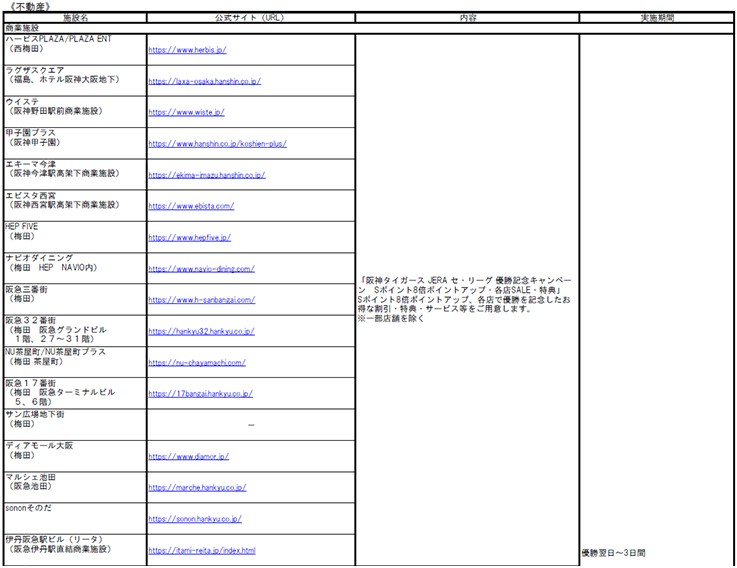Open the ekima-imazu.hanshin.co.jp link
Viewport: 737px width, 568px height.
coord(207,175)
